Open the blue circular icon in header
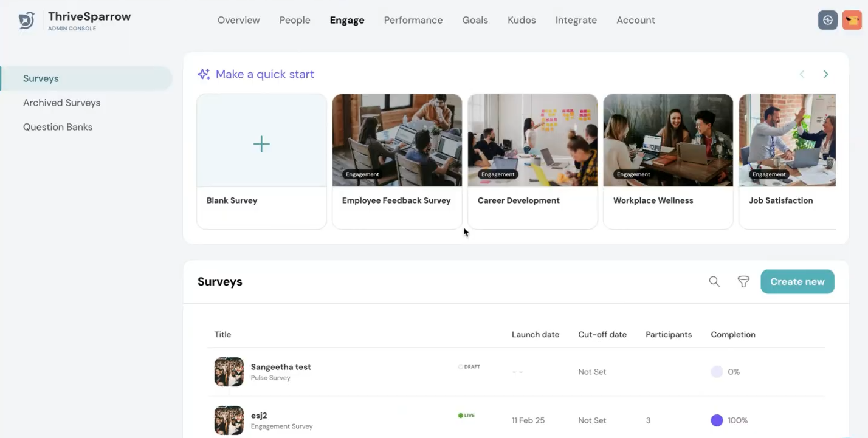Screen dimensions: 868x438 coord(827,20)
